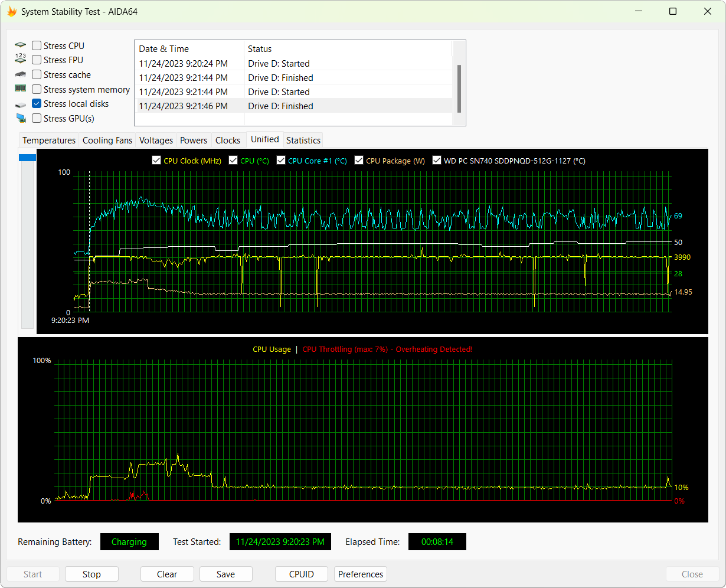Open the CPUID window
The image size is (726, 588).
(x=301, y=574)
